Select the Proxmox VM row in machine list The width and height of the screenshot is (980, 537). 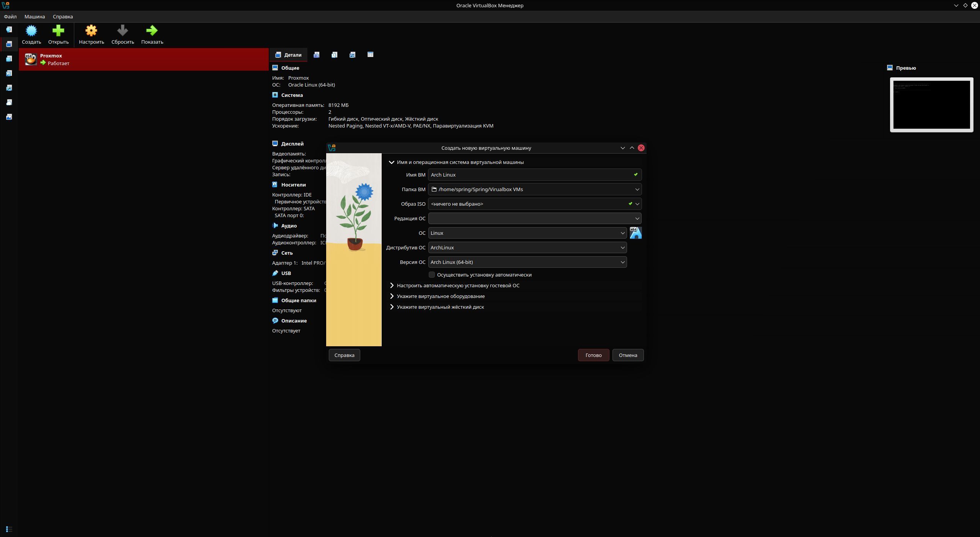click(x=144, y=59)
